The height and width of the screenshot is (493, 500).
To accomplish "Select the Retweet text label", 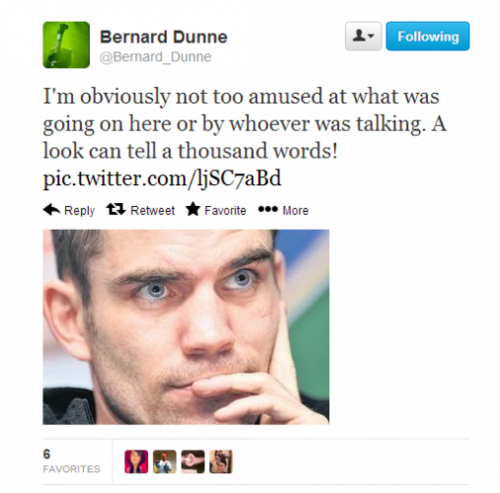I will 152,210.
